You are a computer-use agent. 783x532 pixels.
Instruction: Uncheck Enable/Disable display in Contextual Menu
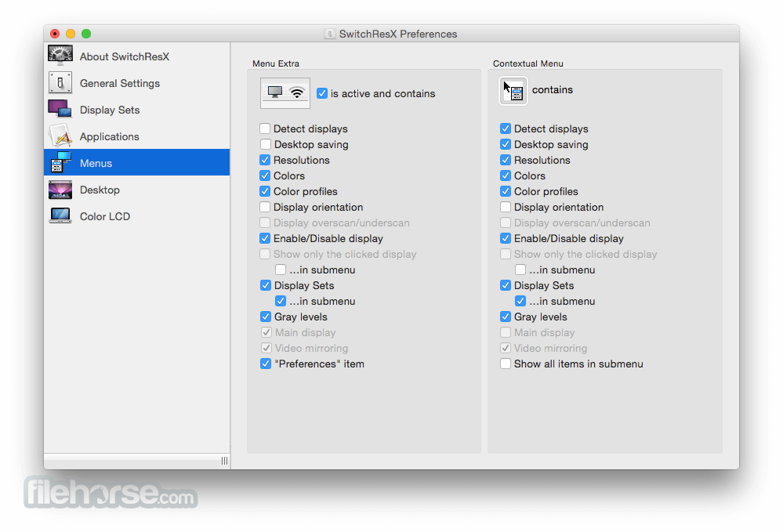click(506, 238)
